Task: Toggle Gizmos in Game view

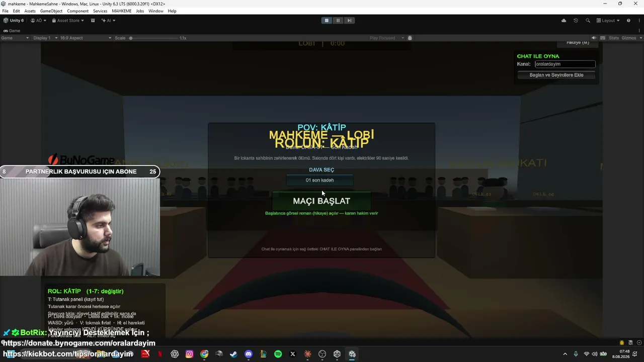Action: point(629,38)
